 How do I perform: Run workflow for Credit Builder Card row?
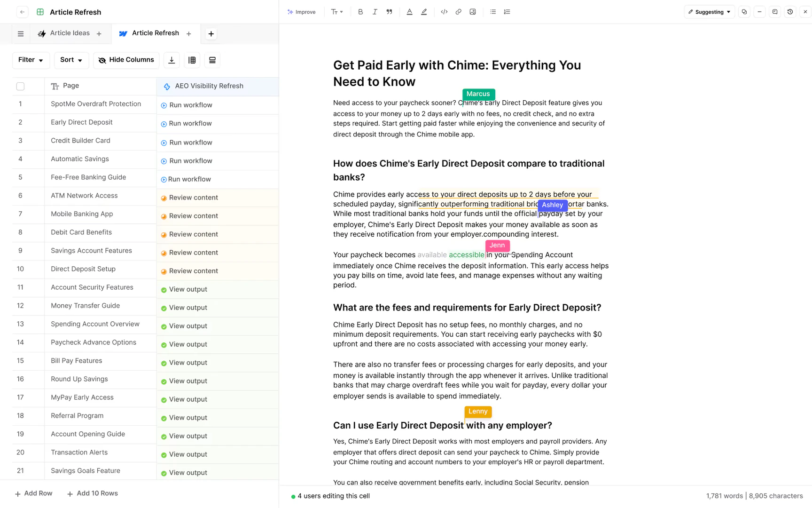click(190, 143)
